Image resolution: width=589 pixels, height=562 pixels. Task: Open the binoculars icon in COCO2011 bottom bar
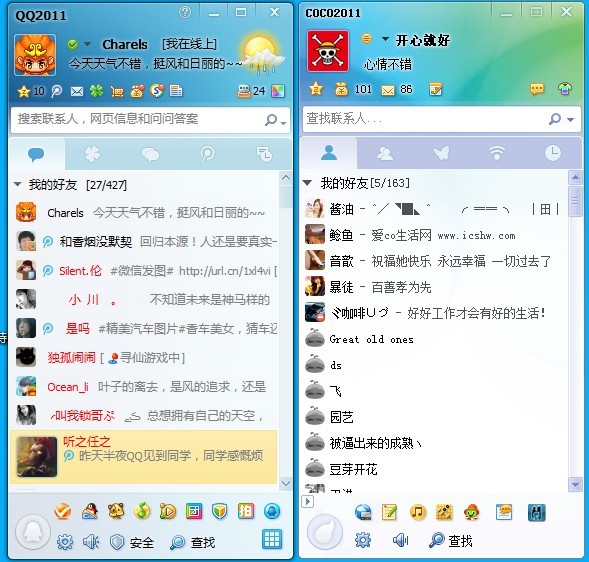pos(536,513)
